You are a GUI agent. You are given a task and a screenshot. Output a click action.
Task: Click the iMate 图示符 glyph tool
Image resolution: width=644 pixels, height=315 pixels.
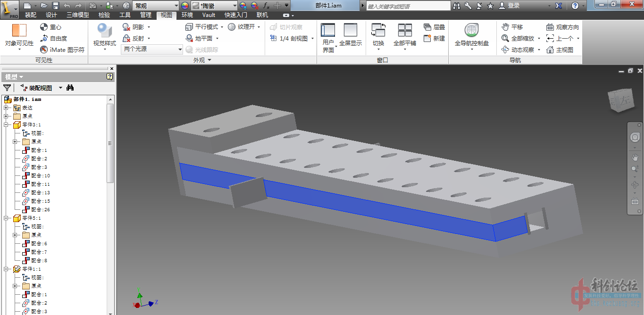pyautogui.click(x=62, y=50)
